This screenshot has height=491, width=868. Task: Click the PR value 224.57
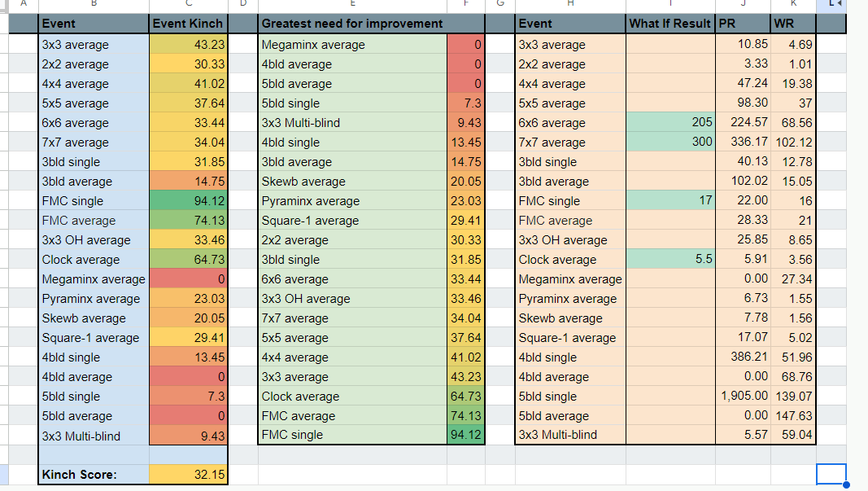pos(743,122)
